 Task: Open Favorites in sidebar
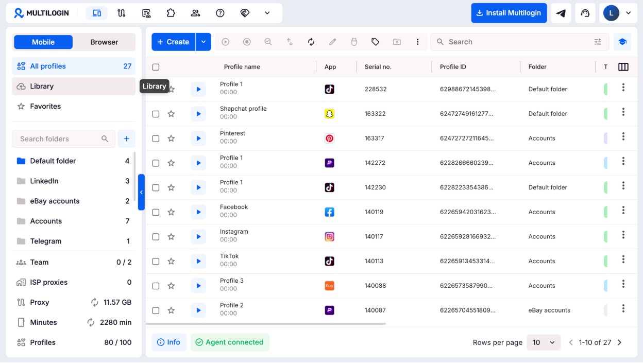pos(74,106)
